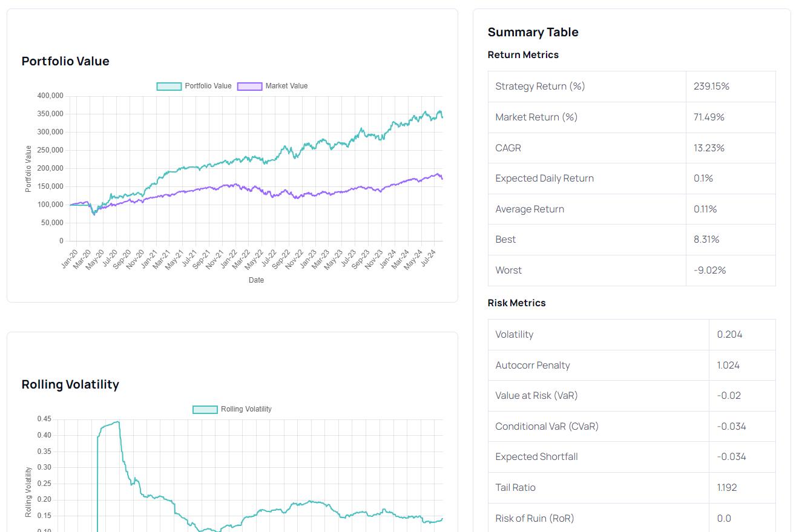Screen dimensions: 799x532
Task: Click the Average Return row label
Action: coord(530,209)
